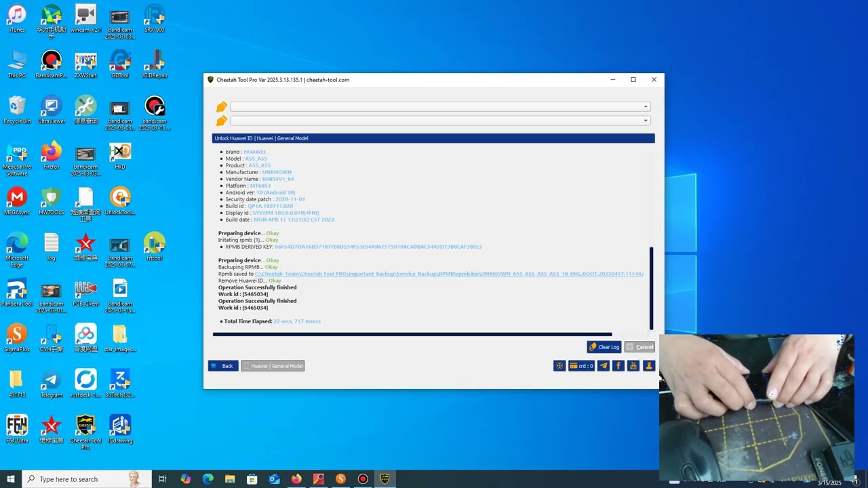The image size is (868, 488).
Task: Open the JCIDRepair desktop shortcut
Action: (x=155, y=64)
